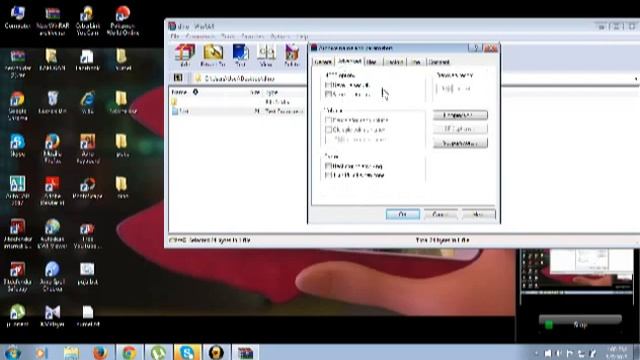Click the recorder preview thumbnail

pos(576,270)
